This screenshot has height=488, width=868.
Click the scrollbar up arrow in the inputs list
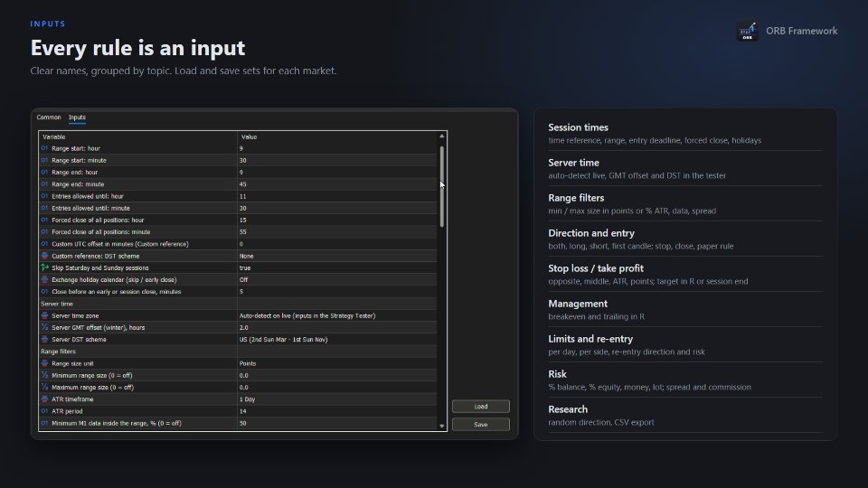pyautogui.click(x=442, y=136)
